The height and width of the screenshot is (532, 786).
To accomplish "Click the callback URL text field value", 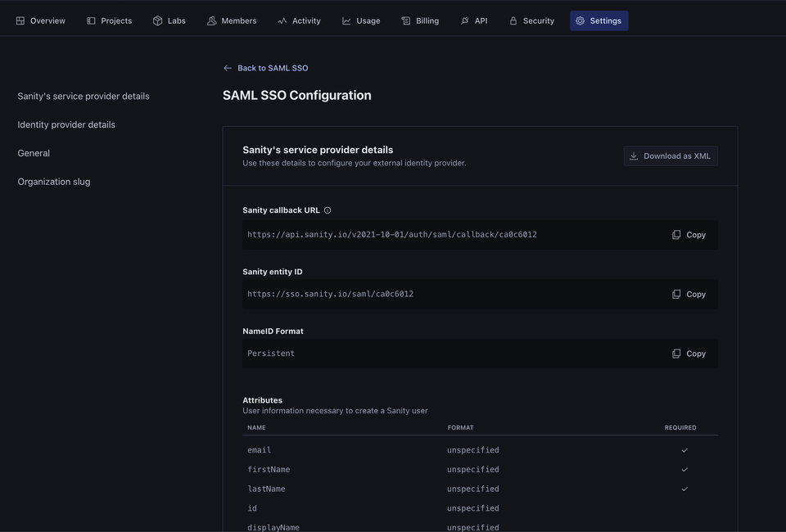I will [392, 234].
